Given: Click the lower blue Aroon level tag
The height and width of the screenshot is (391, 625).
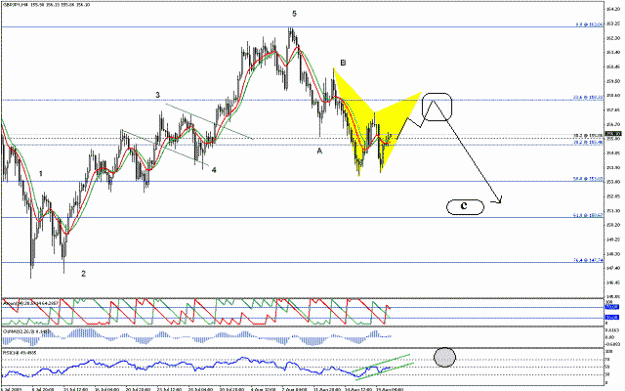Looking at the screenshot, I should pos(612,318).
